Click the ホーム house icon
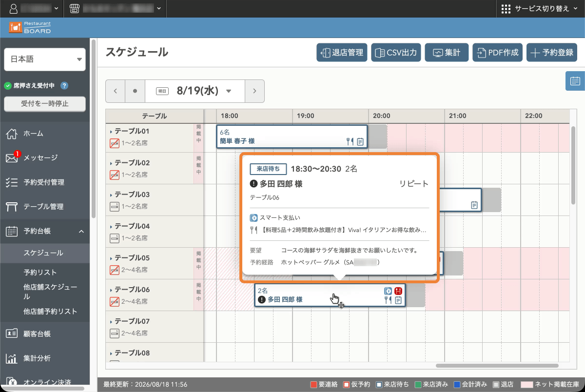Viewport: 585px width, 392px height. coord(12,133)
